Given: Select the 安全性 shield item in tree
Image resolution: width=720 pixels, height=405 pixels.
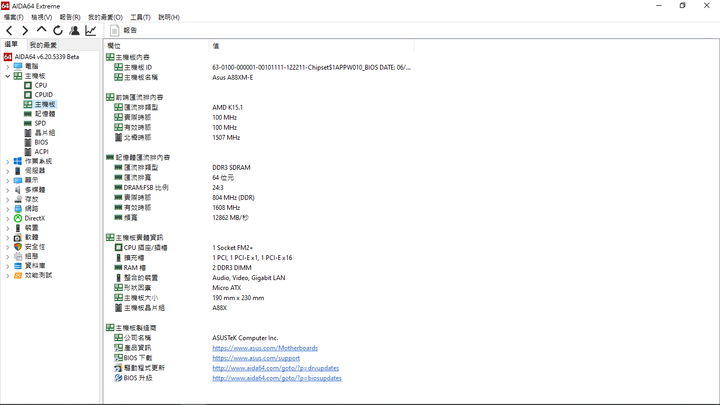Looking at the screenshot, I should [18, 247].
